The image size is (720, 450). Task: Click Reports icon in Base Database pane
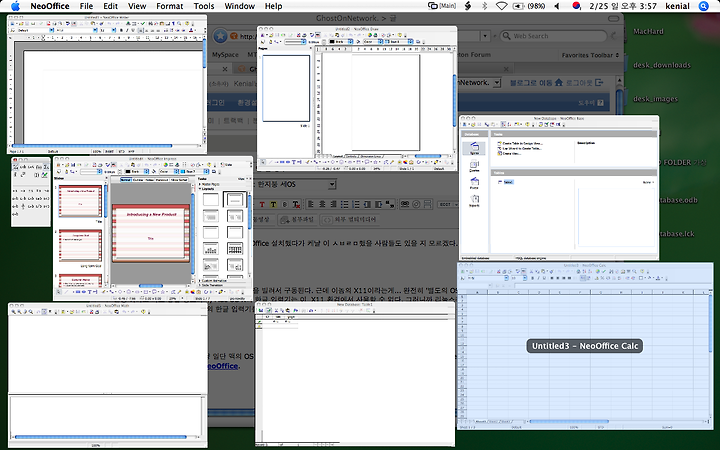(x=474, y=201)
